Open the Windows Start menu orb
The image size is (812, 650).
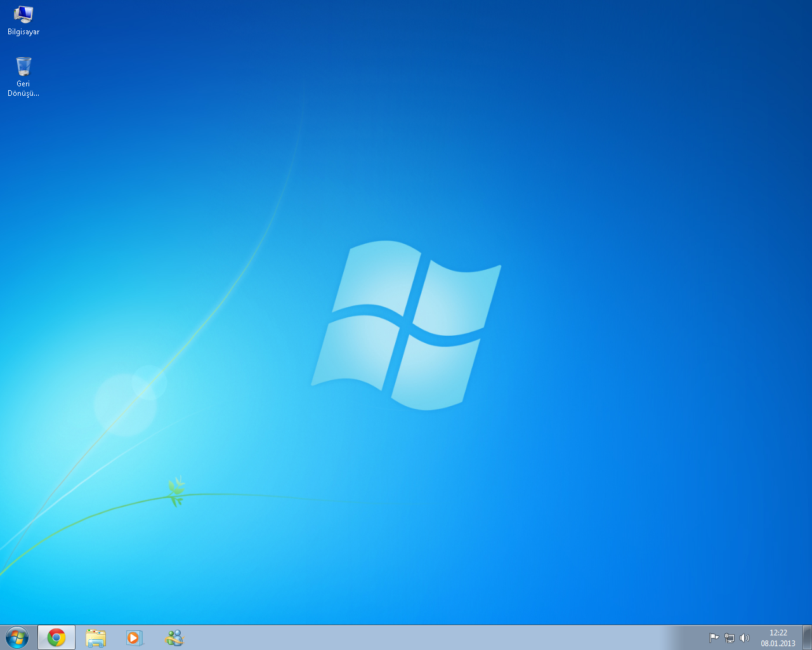pos(17,637)
